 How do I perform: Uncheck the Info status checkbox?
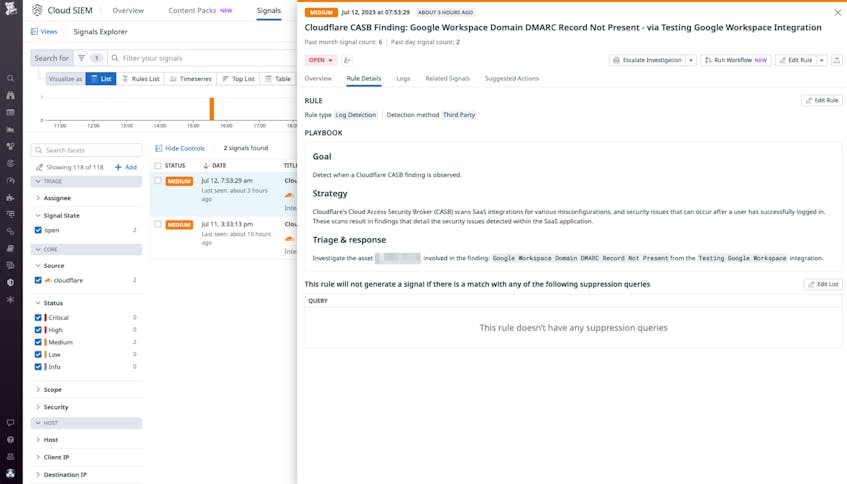(38, 366)
